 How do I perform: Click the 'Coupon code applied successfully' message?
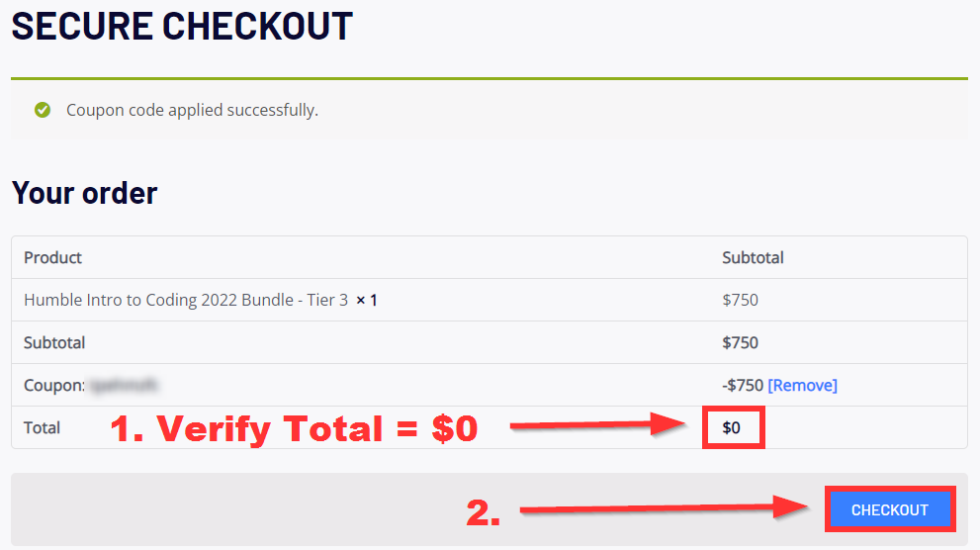(x=192, y=110)
